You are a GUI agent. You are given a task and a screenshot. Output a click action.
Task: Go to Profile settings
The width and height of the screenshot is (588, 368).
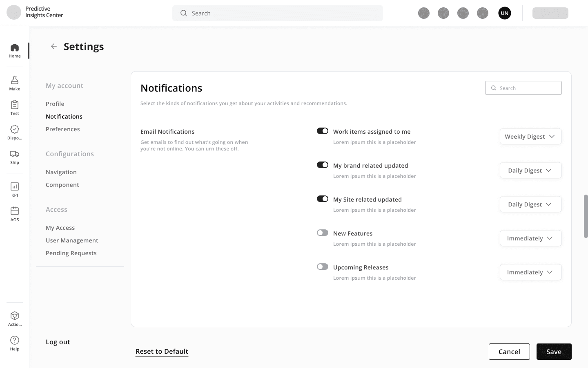(55, 104)
